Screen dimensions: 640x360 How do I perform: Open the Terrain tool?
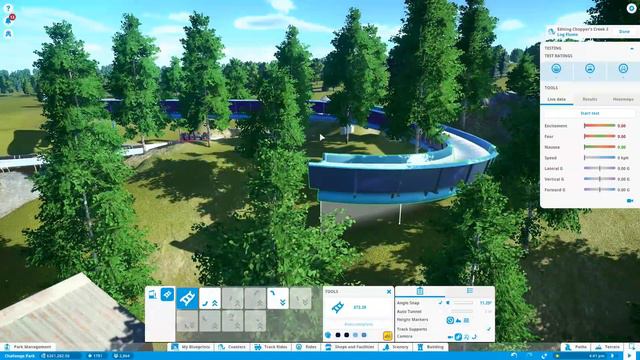coord(608,347)
